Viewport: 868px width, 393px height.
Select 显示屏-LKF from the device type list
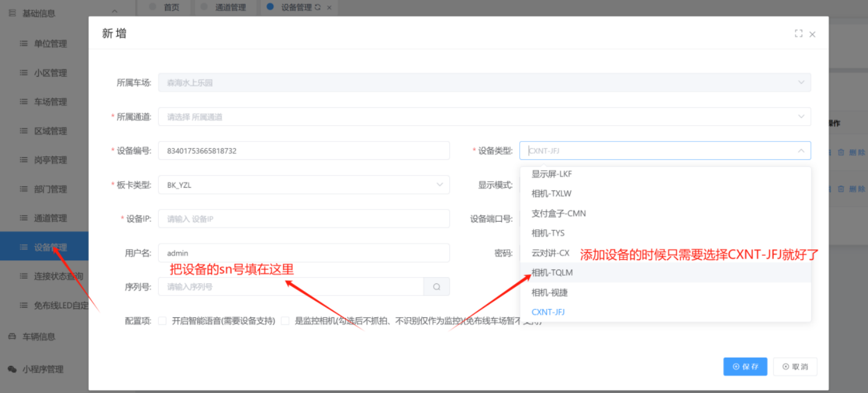(665, 174)
